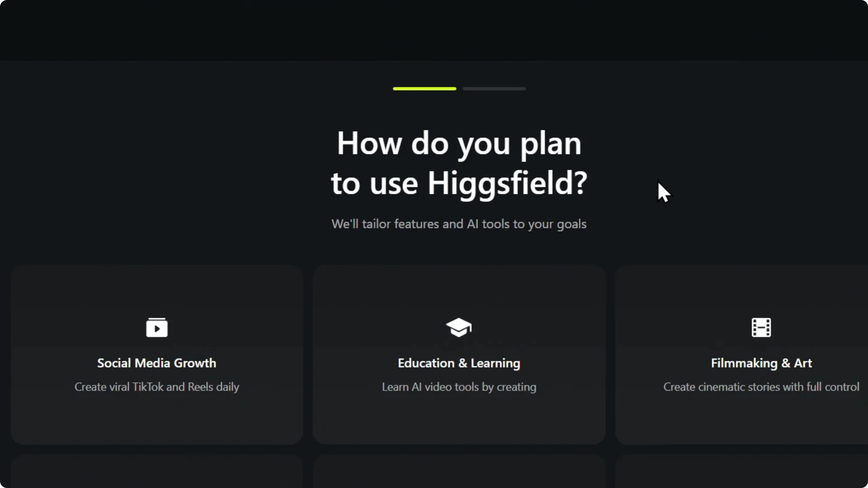
Task: Click the 'How do you plan to use Higgsfield?' heading
Action: tap(459, 163)
